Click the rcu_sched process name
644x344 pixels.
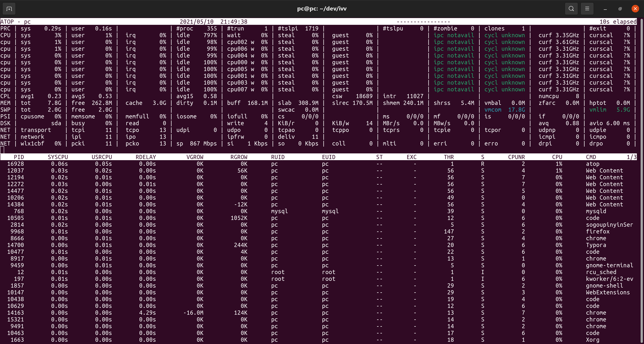pos(601,272)
